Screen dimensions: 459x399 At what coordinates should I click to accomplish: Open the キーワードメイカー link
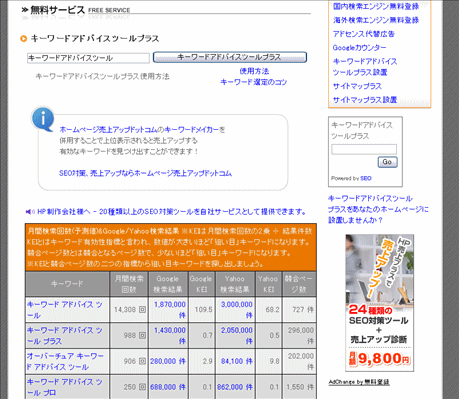tap(192, 129)
